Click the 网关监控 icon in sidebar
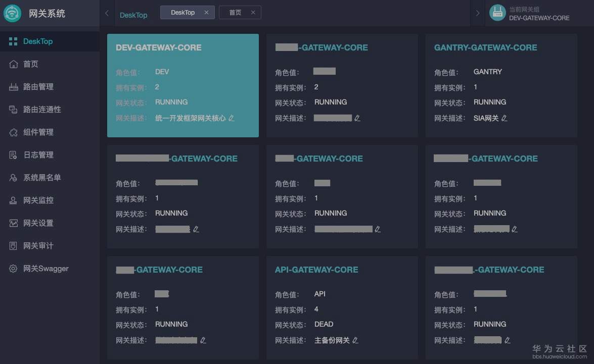This screenshot has height=364, width=594. (x=13, y=200)
